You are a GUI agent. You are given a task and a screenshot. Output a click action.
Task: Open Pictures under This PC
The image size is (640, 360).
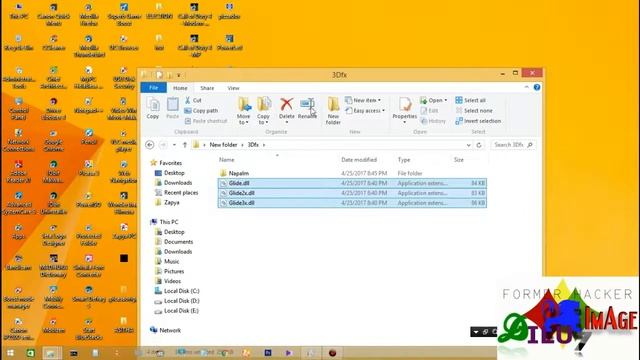(174, 271)
